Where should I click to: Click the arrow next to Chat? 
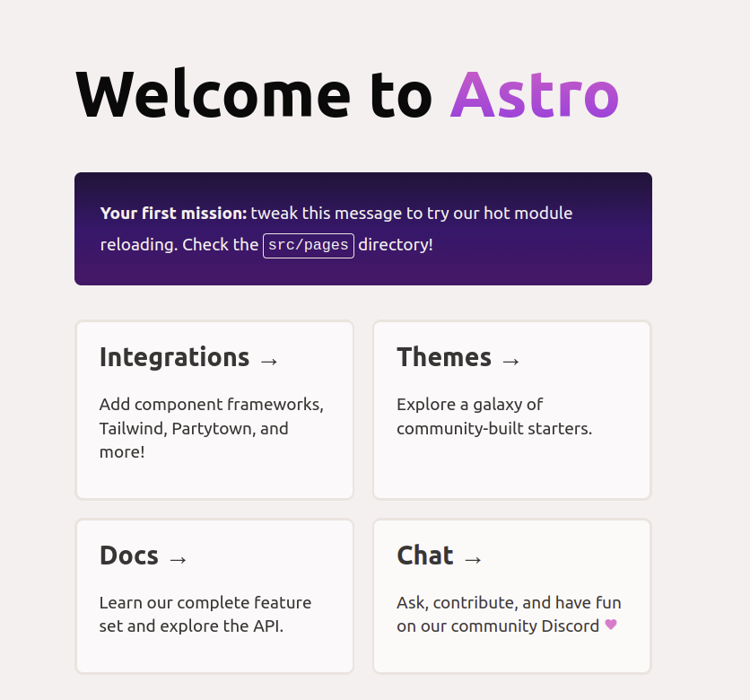pos(473,559)
